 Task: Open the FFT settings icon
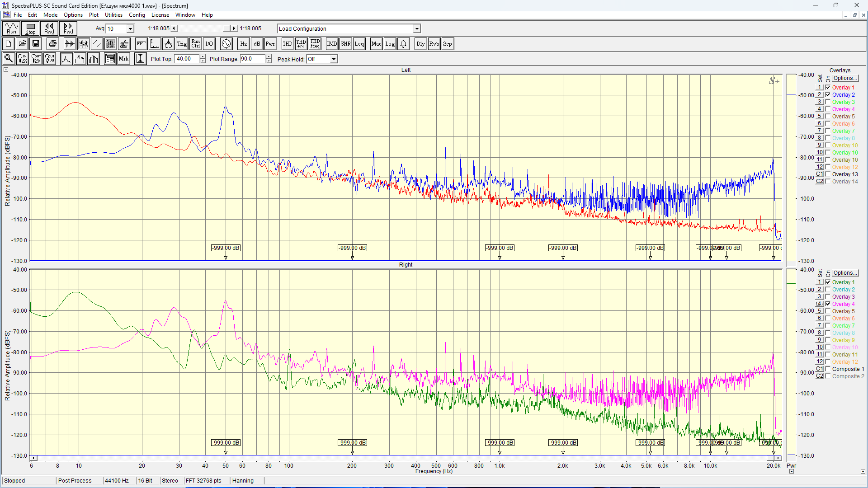[x=141, y=44]
